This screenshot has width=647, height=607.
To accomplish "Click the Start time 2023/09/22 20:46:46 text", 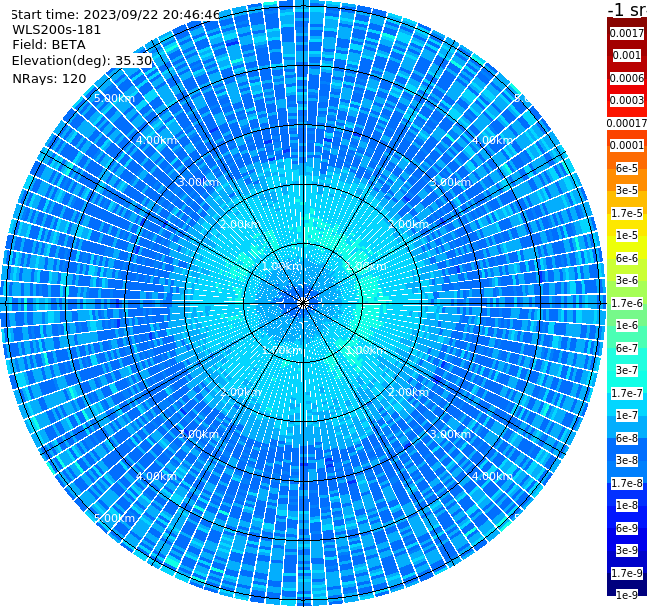I will click(116, 15).
